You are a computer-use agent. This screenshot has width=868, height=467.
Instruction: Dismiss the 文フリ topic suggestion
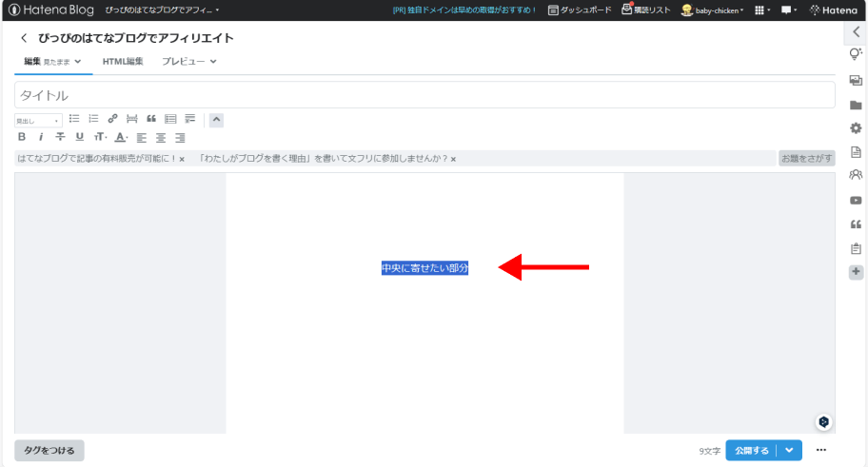453,160
